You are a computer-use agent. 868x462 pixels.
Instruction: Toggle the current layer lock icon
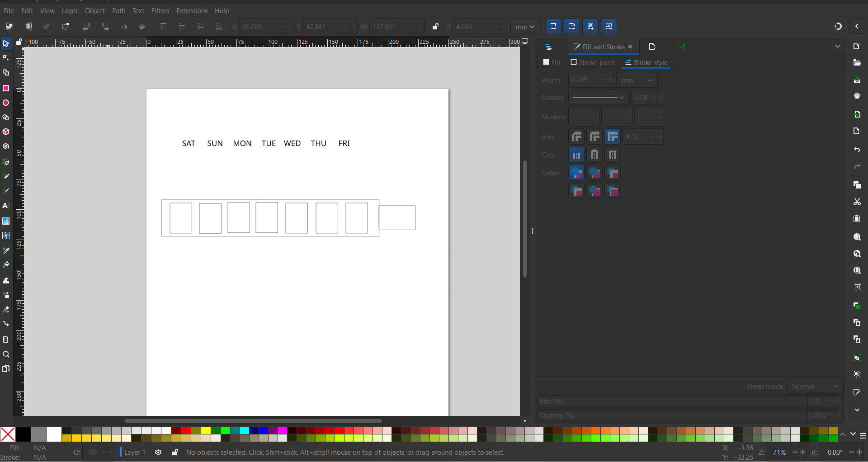175,453
